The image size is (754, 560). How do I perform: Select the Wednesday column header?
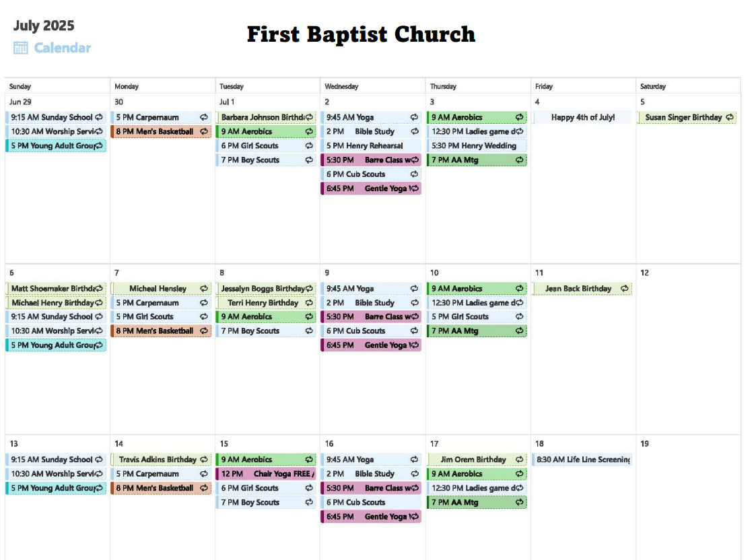(341, 87)
